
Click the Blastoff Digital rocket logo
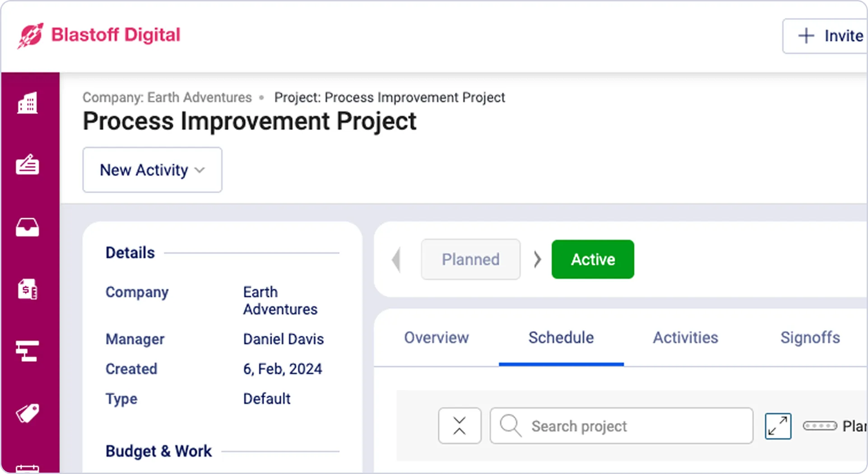tap(30, 35)
